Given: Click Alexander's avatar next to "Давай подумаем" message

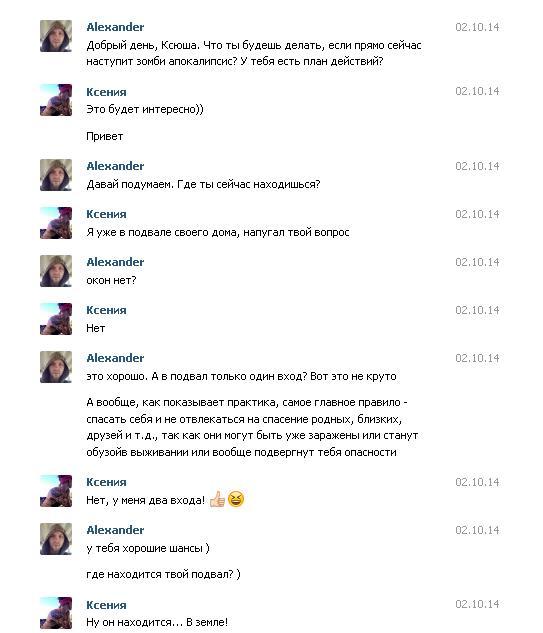Looking at the screenshot, I should tap(56, 175).
